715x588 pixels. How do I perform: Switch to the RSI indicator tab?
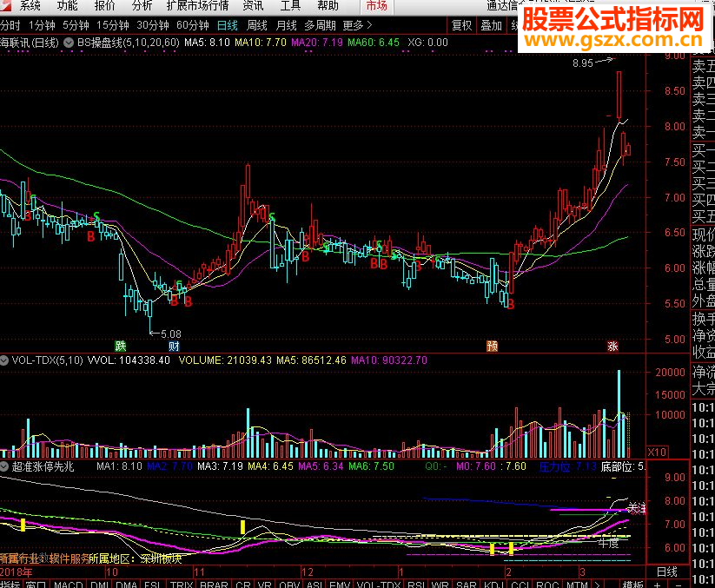coord(415,585)
